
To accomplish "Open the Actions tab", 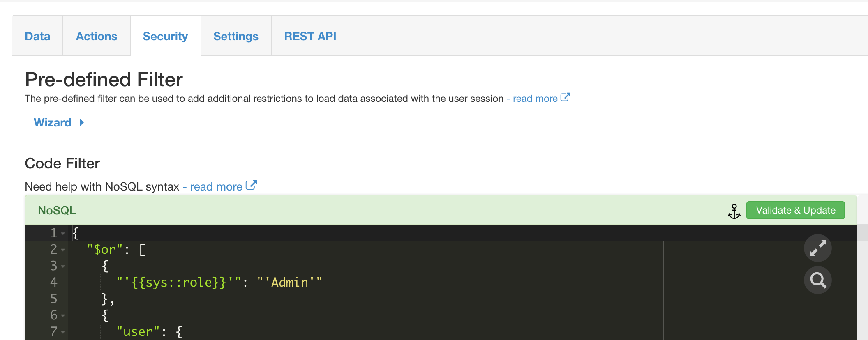I will pyautogui.click(x=97, y=36).
